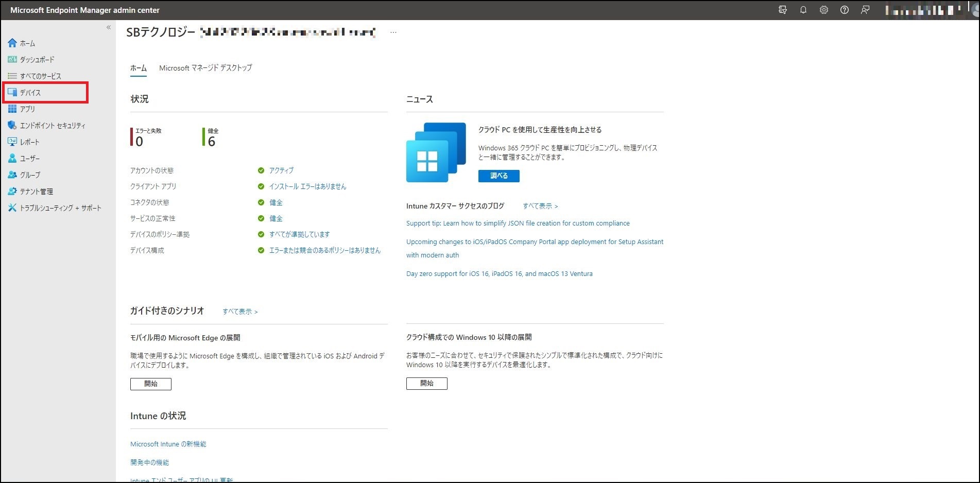Open Day zero support for iOS 16 article
Viewport: 980px width, 483px height.
499,274
